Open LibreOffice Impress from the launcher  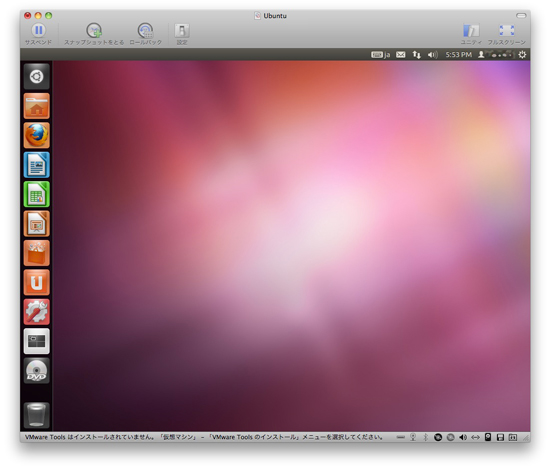[x=36, y=224]
